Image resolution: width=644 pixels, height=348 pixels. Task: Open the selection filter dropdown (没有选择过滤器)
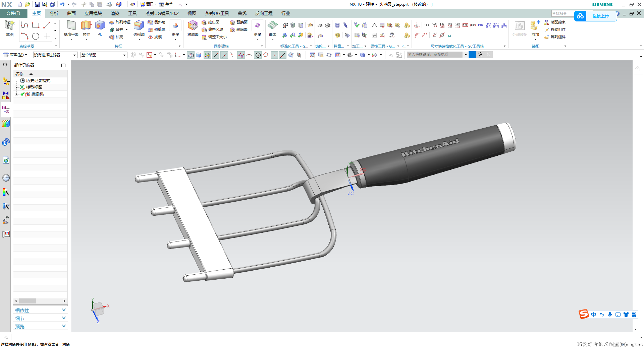coord(55,55)
